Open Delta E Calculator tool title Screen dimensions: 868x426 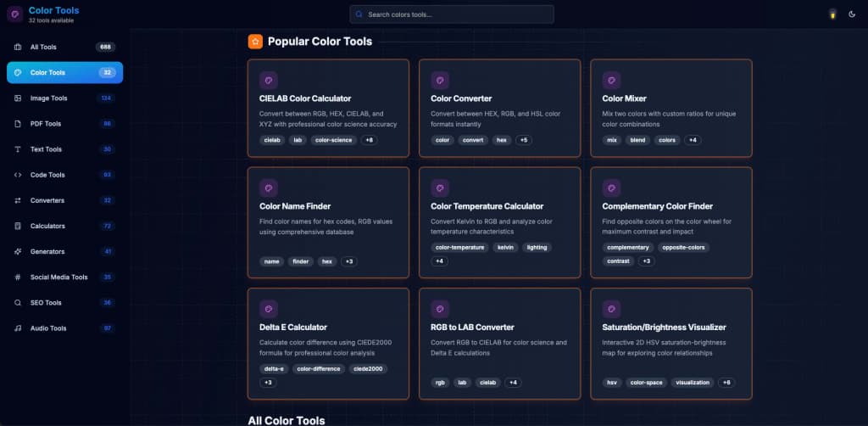293,328
